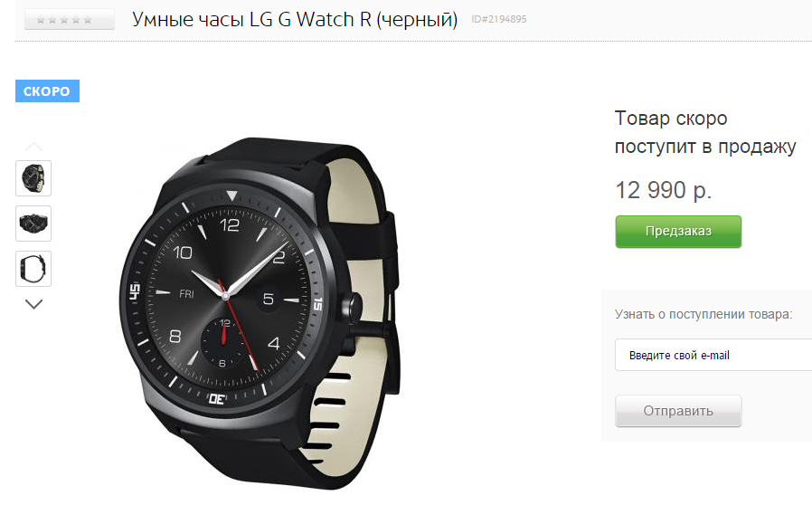Click the blue СКОРО badge
This screenshot has width=812, height=505.
tap(47, 91)
